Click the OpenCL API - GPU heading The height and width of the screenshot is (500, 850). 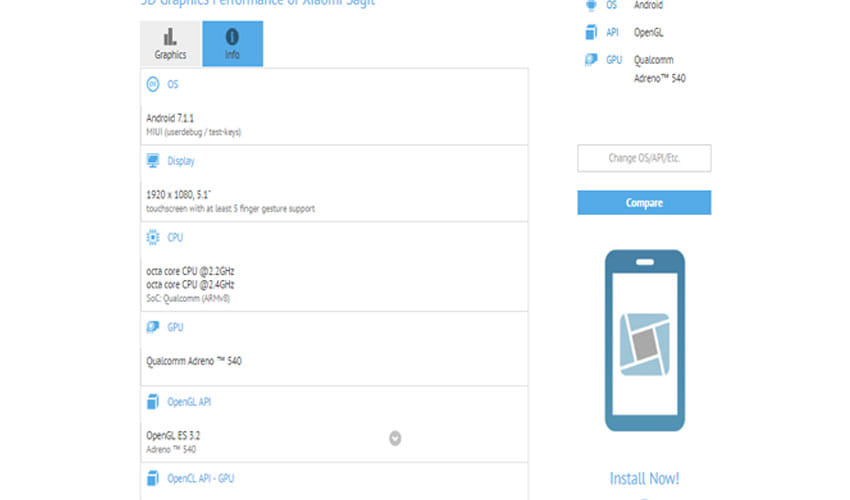pos(201,478)
